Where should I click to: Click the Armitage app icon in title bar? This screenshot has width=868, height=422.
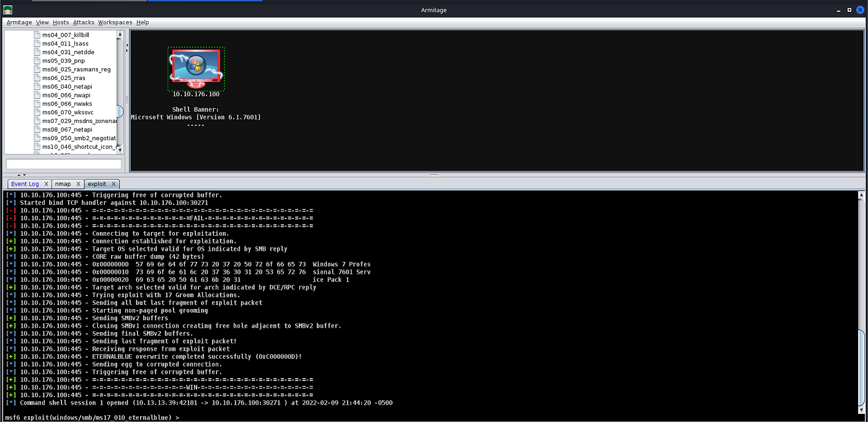7,10
